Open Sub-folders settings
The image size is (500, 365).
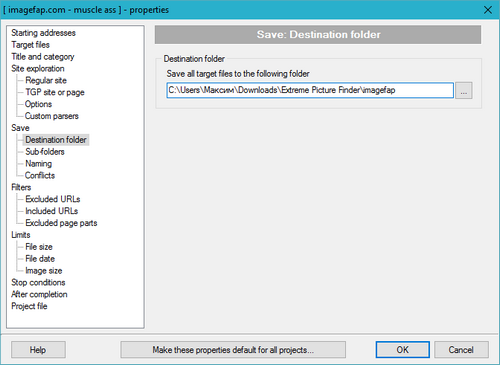(45, 152)
